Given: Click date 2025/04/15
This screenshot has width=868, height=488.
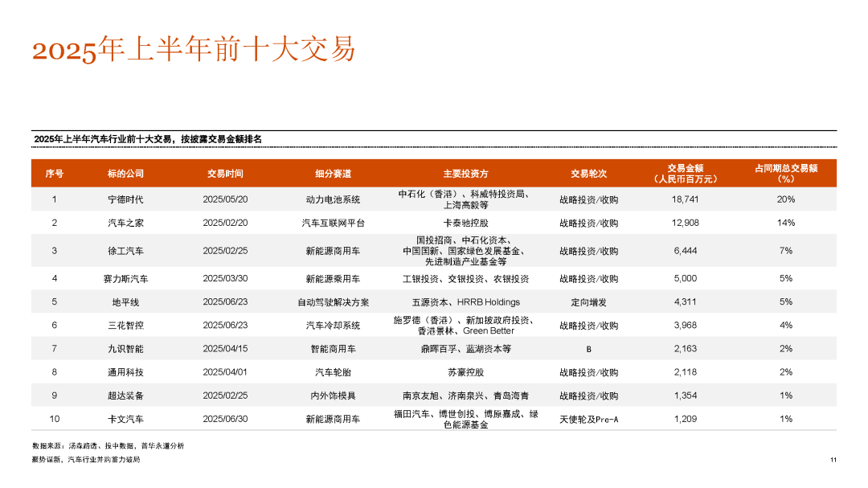Looking at the screenshot, I should 225,348.
